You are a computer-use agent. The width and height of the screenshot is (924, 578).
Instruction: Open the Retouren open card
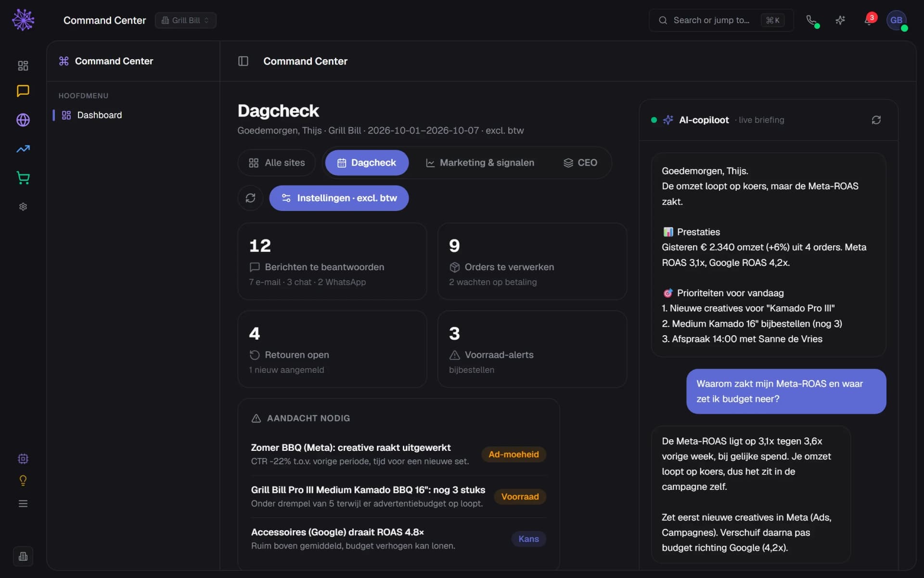[332, 349]
